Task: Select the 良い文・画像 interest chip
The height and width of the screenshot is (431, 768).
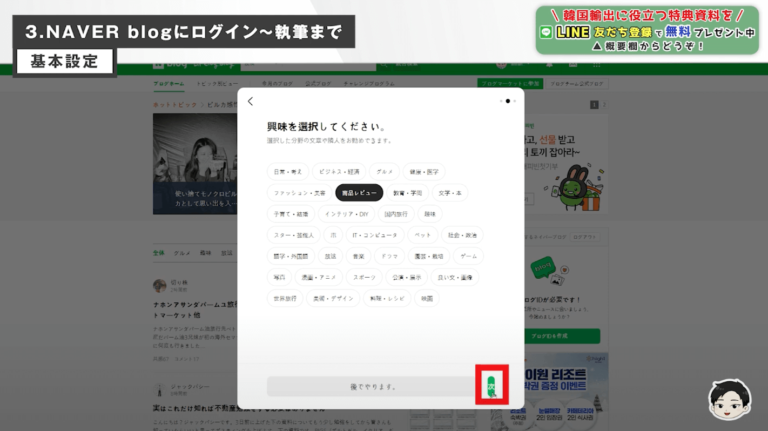Action: tap(455, 277)
